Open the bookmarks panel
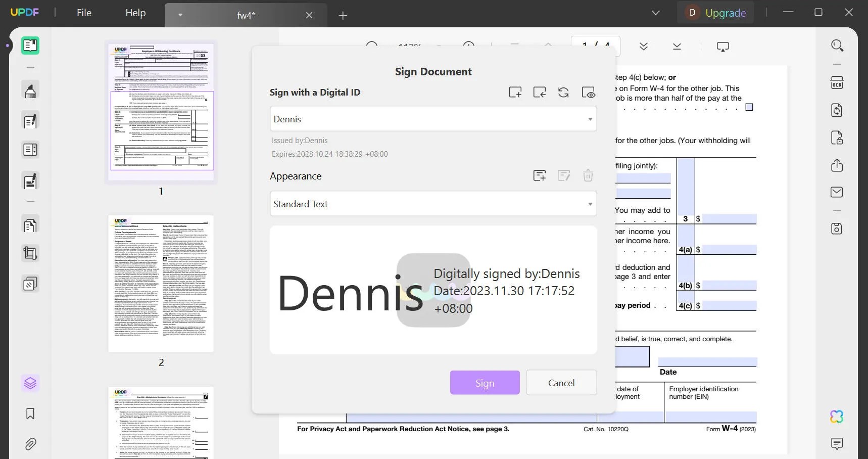The height and width of the screenshot is (459, 868). click(x=30, y=414)
